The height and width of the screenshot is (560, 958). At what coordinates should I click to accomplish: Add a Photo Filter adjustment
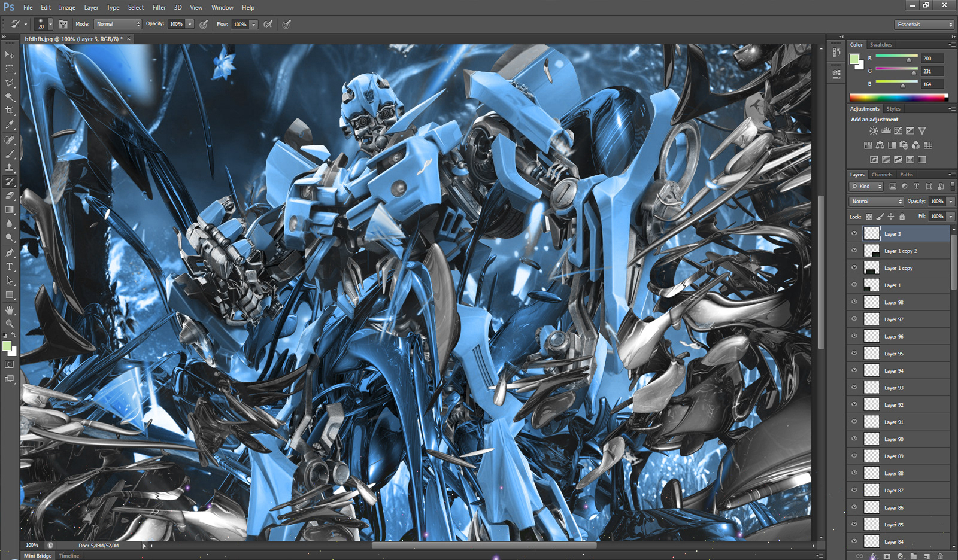904,145
